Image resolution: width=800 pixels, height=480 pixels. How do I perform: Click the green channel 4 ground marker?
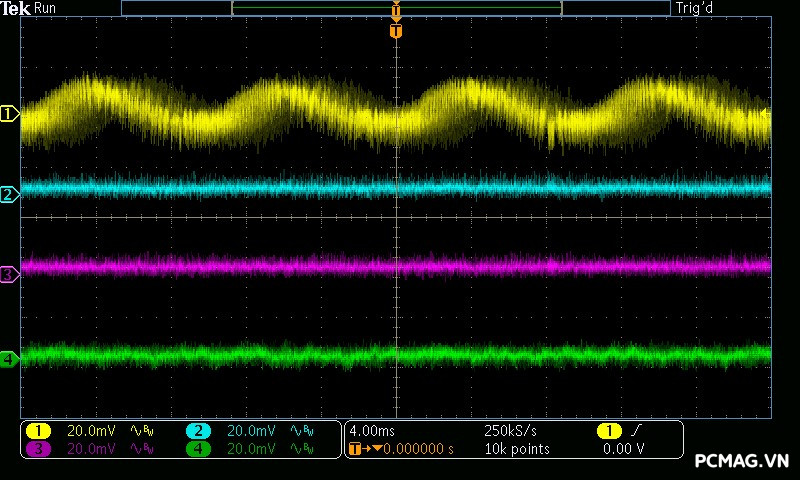pos(8,359)
